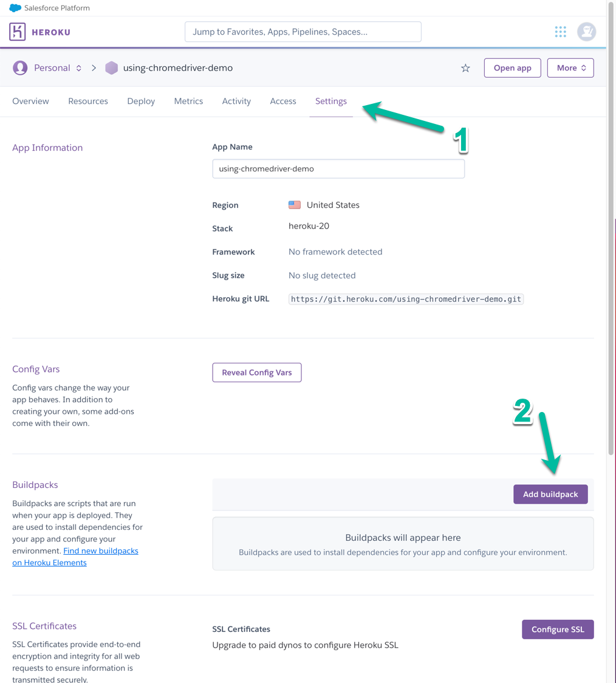Open the app launcher grid icon
Viewport: 616px width, 683px height.
pyautogui.click(x=560, y=32)
